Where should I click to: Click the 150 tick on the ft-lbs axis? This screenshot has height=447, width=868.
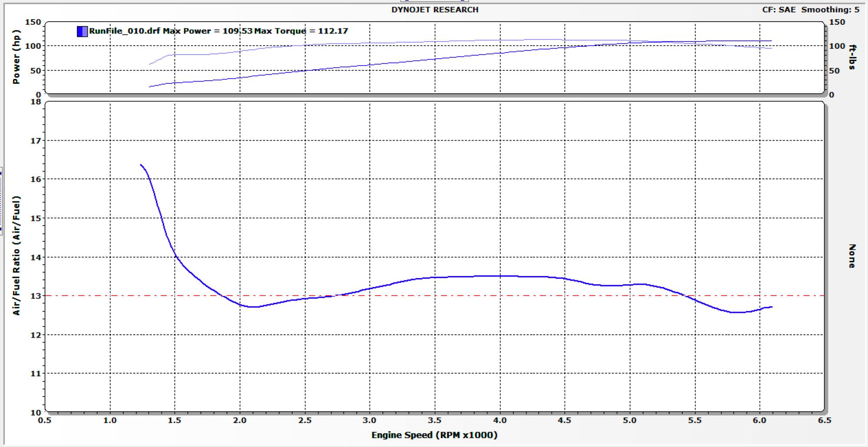click(x=837, y=22)
